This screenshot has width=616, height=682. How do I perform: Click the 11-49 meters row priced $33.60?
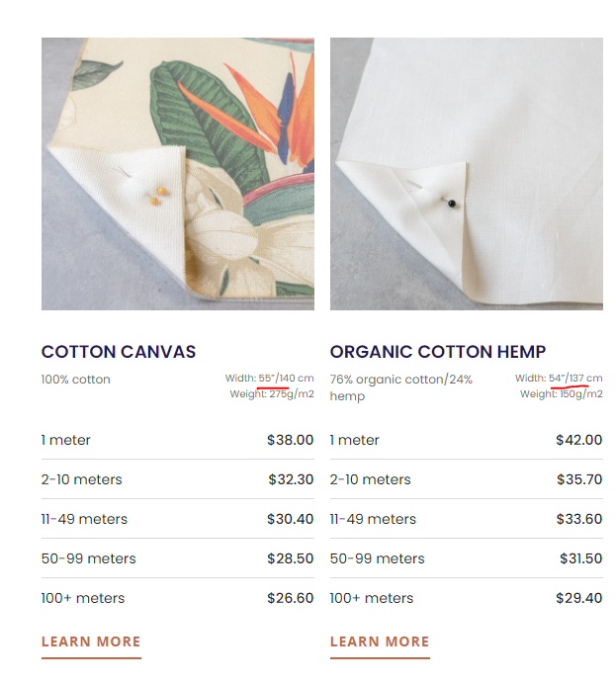(467, 519)
